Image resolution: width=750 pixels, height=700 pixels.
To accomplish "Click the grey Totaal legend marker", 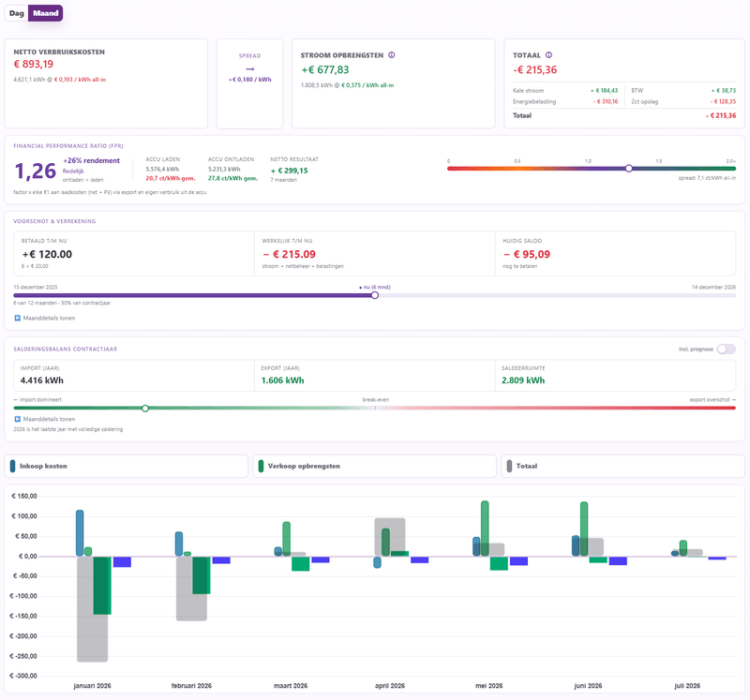I will pos(509,466).
